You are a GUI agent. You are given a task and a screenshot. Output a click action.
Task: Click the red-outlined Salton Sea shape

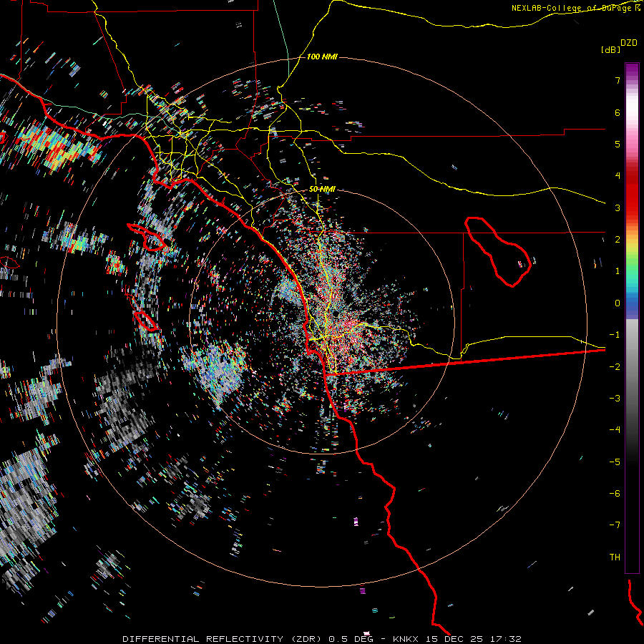coord(498,251)
